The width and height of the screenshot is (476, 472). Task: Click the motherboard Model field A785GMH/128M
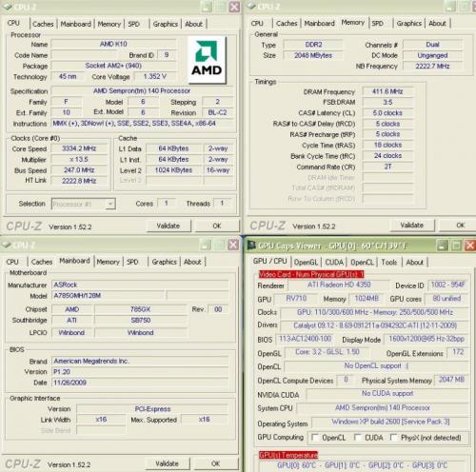[109, 296]
